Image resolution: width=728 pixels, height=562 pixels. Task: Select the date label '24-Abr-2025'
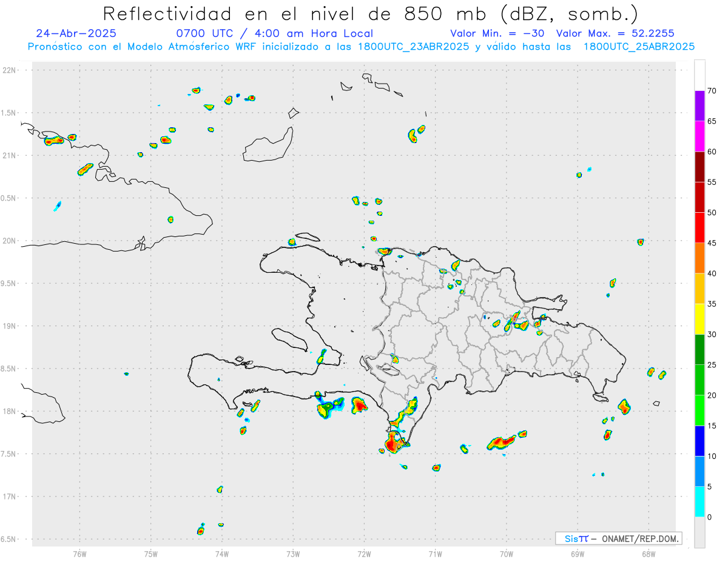coord(76,33)
